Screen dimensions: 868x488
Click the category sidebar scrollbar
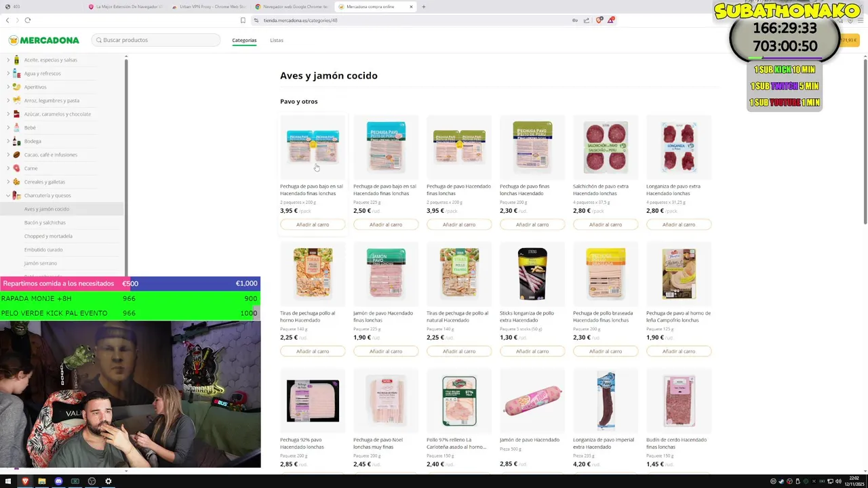click(126, 169)
